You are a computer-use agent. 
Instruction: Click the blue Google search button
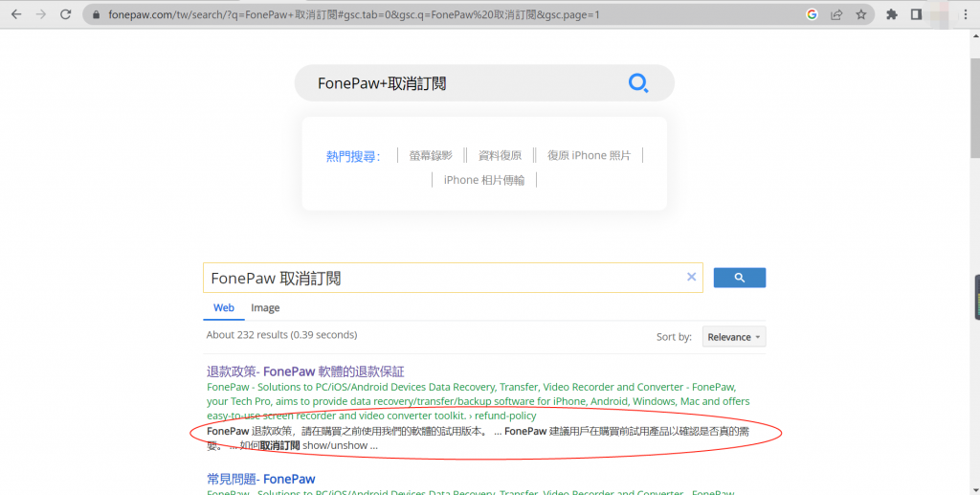(740, 278)
